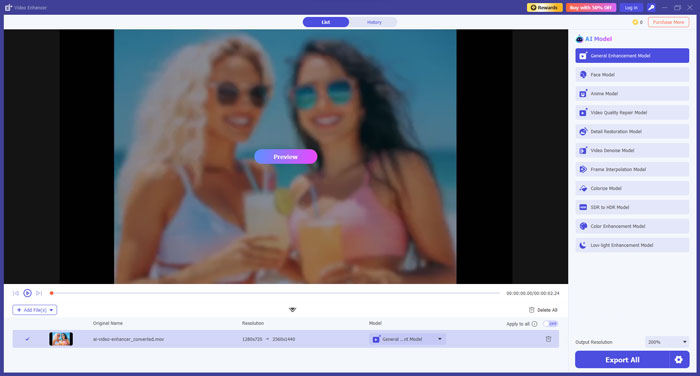Click Purchase More credits

pos(668,22)
